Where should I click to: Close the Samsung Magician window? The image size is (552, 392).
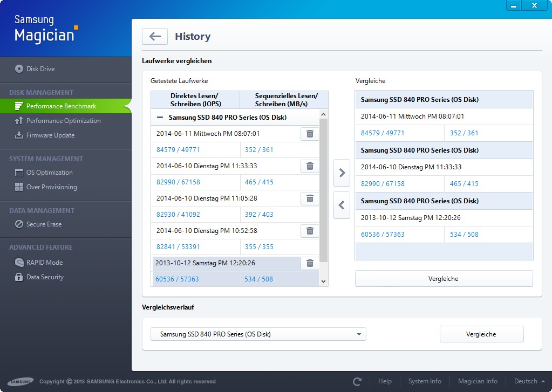tap(534, 5)
